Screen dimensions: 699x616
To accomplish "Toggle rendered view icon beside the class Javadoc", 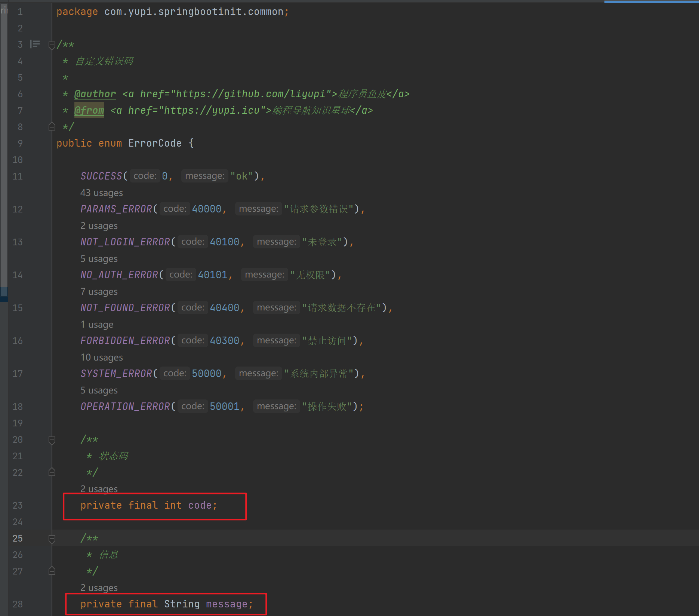I will tap(35, 45).
